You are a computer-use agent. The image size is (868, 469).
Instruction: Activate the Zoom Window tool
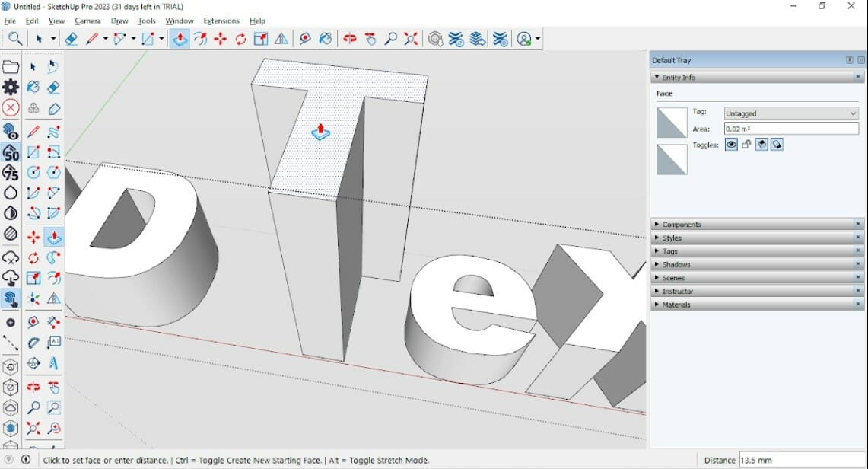point(53,408)
